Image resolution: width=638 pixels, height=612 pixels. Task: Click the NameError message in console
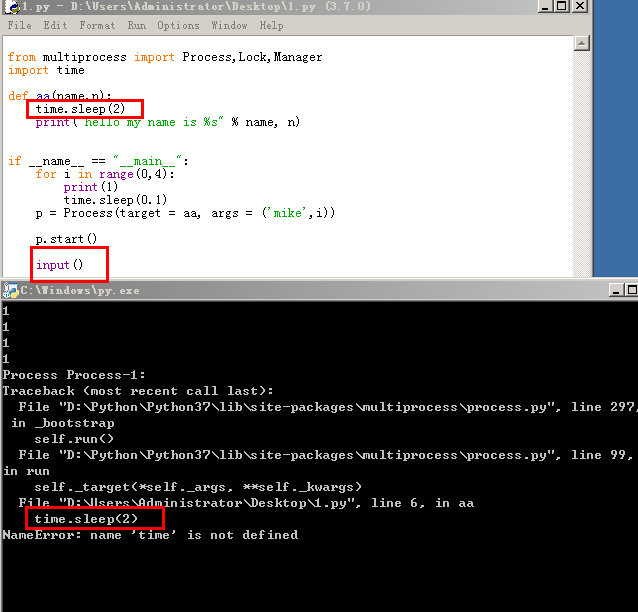coord(150,535)
